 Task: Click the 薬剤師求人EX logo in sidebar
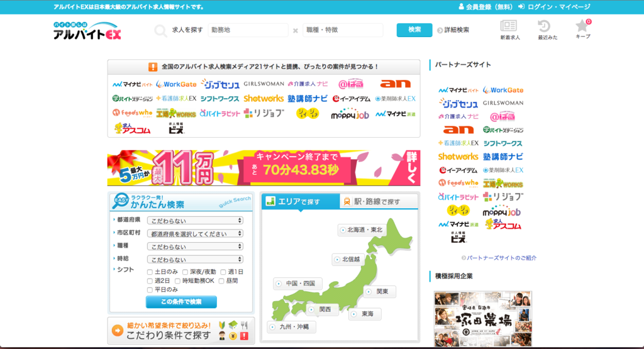coord(502,170)
